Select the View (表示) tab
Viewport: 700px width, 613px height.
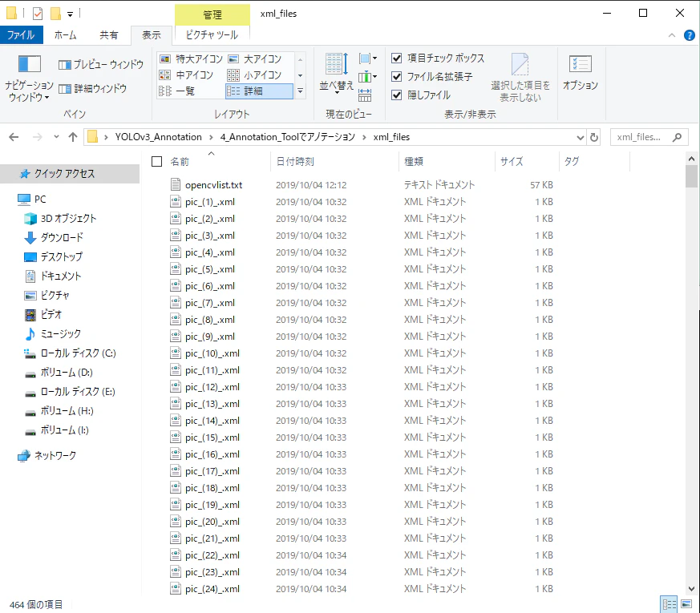pyautogui.click(x=152, y=34)
